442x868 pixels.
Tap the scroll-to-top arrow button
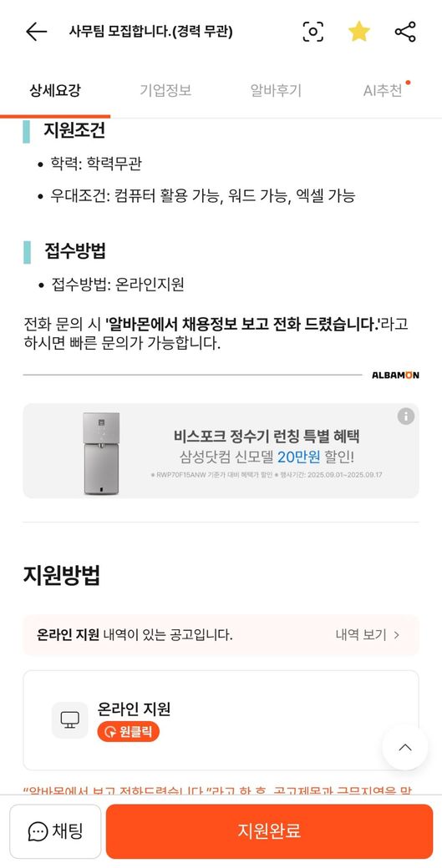tap(405, 747)
